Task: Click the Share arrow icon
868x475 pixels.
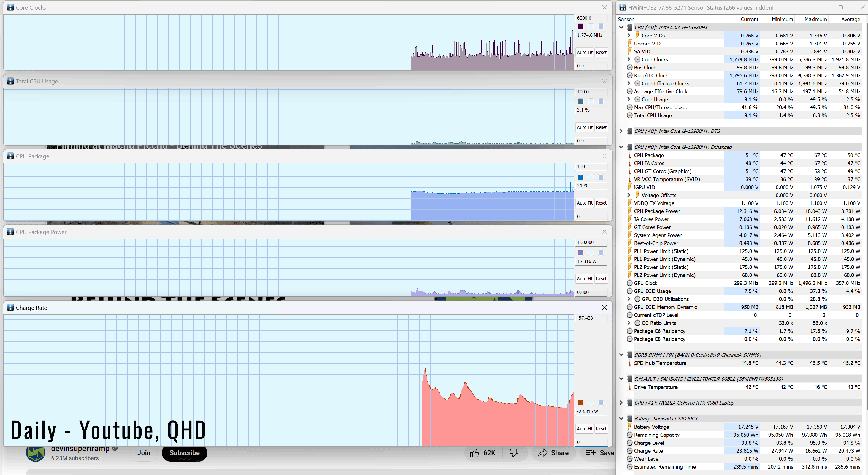Action: pos(542,453)
